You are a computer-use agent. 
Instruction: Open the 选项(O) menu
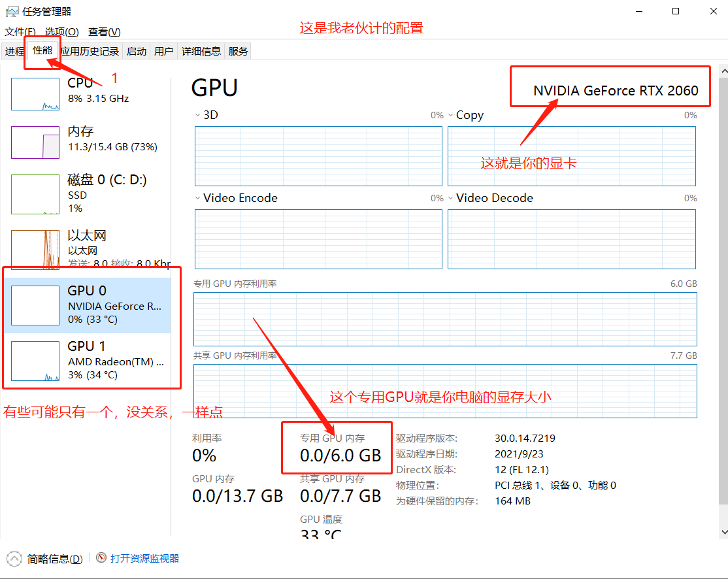(x=61, y=31)
